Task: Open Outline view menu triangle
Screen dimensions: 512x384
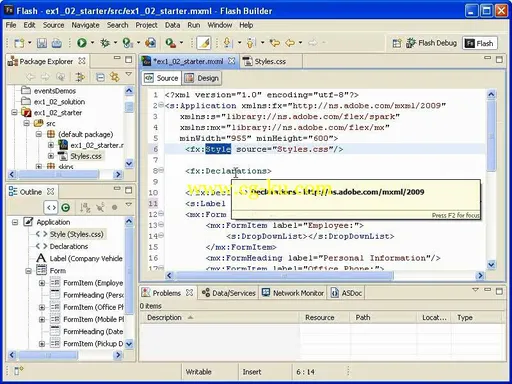Action: (129, 204)
